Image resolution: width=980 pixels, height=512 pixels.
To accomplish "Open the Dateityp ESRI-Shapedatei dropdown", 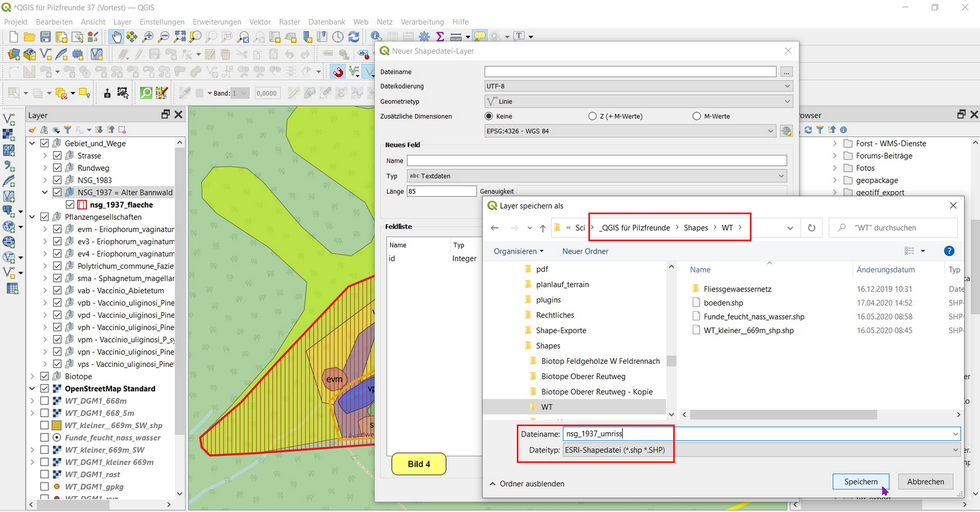I will pyautogui.click(x=761, y=450).
